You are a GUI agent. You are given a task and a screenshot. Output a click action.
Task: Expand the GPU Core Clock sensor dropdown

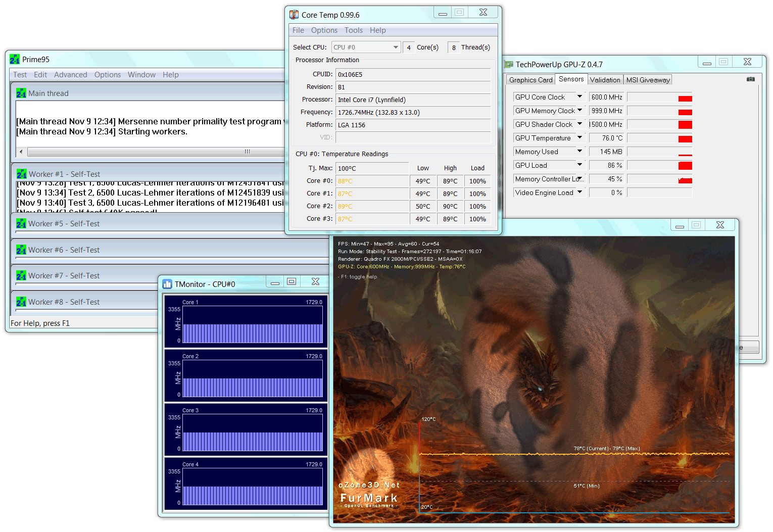[579, 96]
